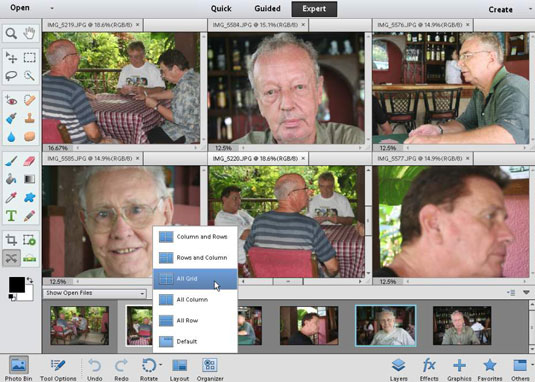
Task: Reset the default colors icon
Action: pos(12,297)
